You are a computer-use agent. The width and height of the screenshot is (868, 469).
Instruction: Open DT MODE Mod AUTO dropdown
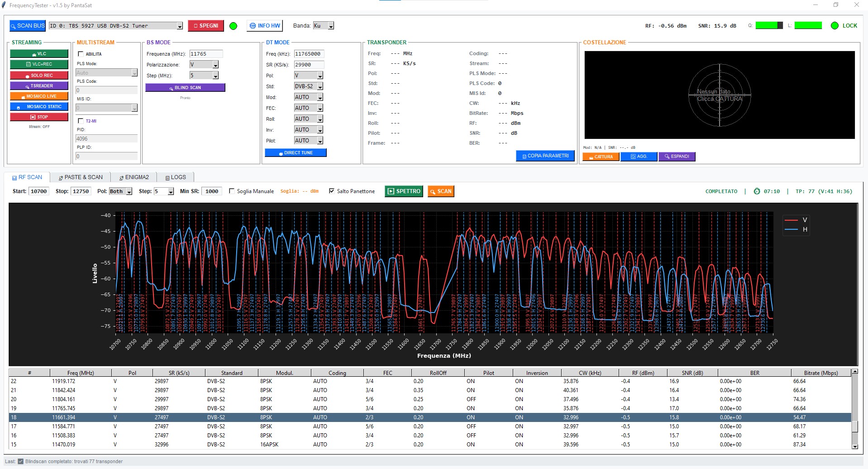pyautogui.click(x=320, y=97)
